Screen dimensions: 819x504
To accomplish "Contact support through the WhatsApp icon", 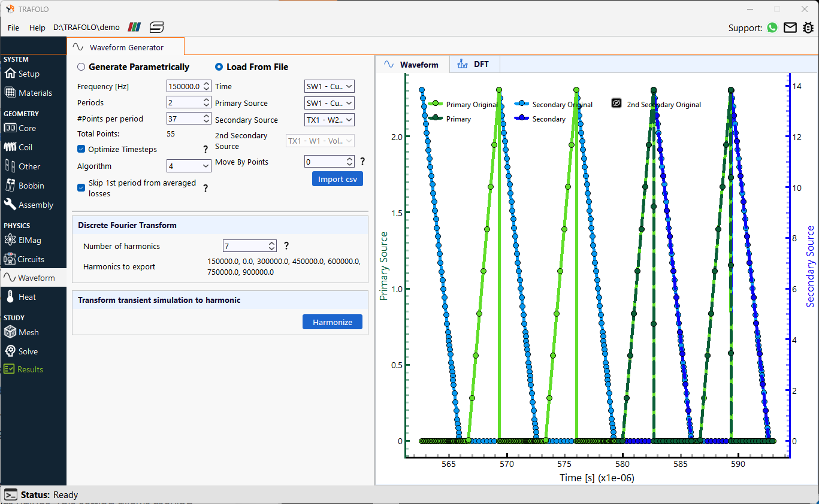I will coord(772,28).
